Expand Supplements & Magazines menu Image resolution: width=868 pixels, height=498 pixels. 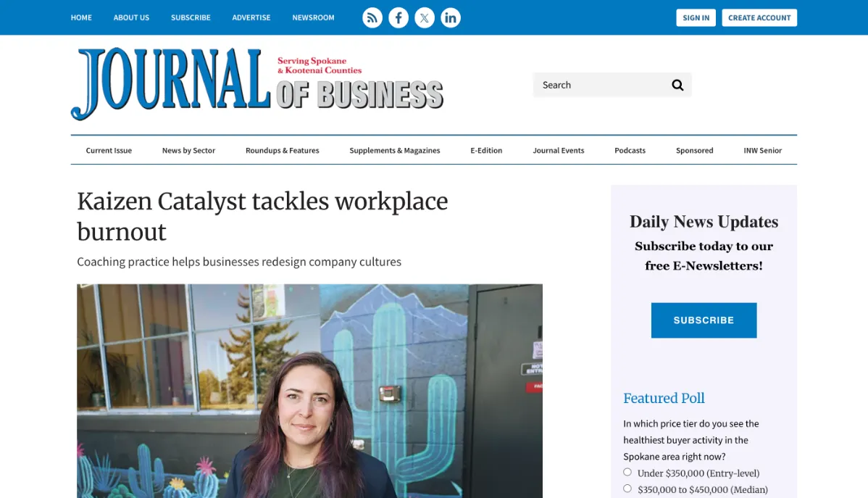coord(395,150)
